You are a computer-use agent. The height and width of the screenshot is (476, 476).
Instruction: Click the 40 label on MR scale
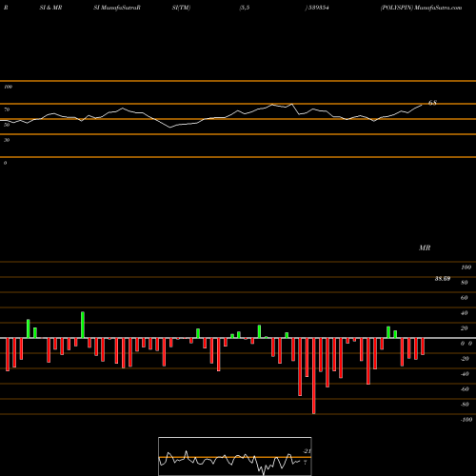465,313
